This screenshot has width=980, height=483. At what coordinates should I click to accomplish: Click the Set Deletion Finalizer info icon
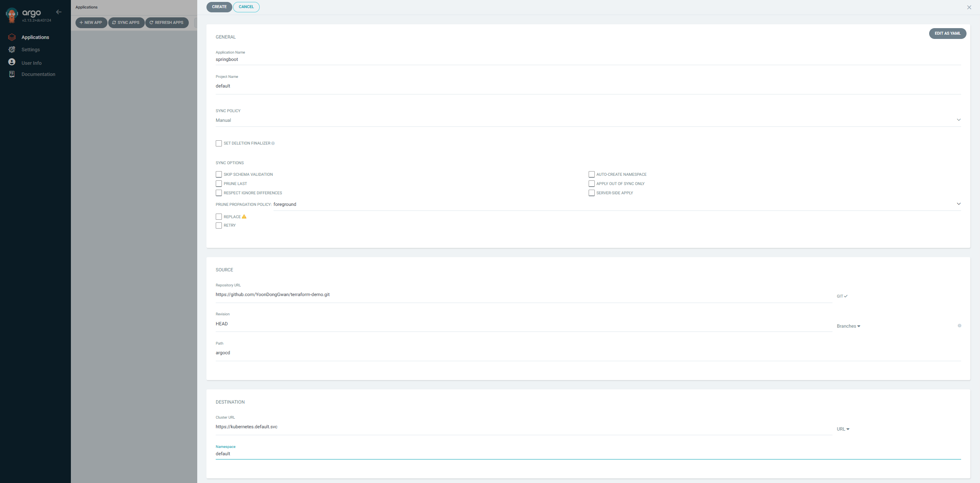273,143
